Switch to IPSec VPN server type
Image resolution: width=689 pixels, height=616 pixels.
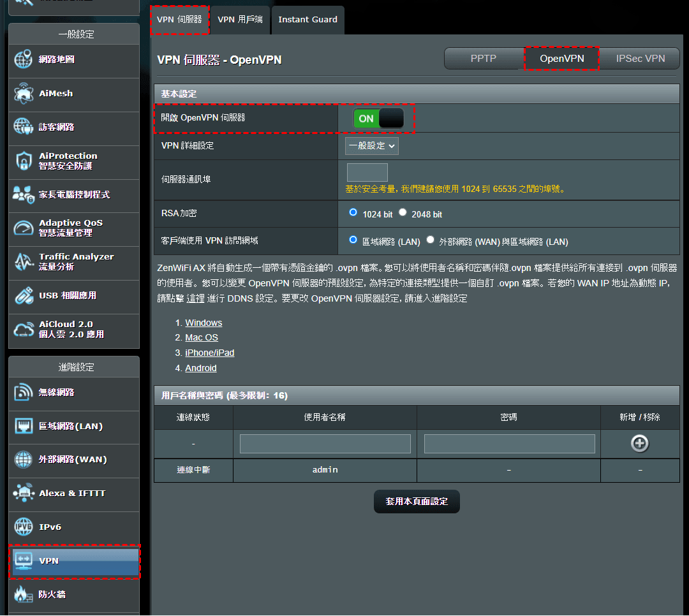pyautogui.click(x=640, y=59)
